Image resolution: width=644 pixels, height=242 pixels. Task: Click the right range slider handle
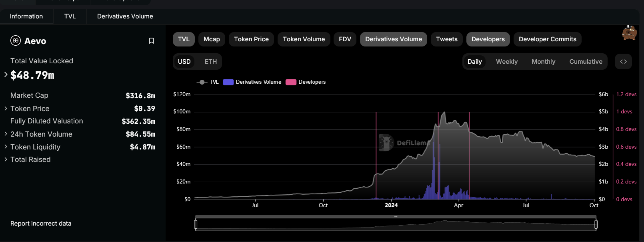[596, 224]
